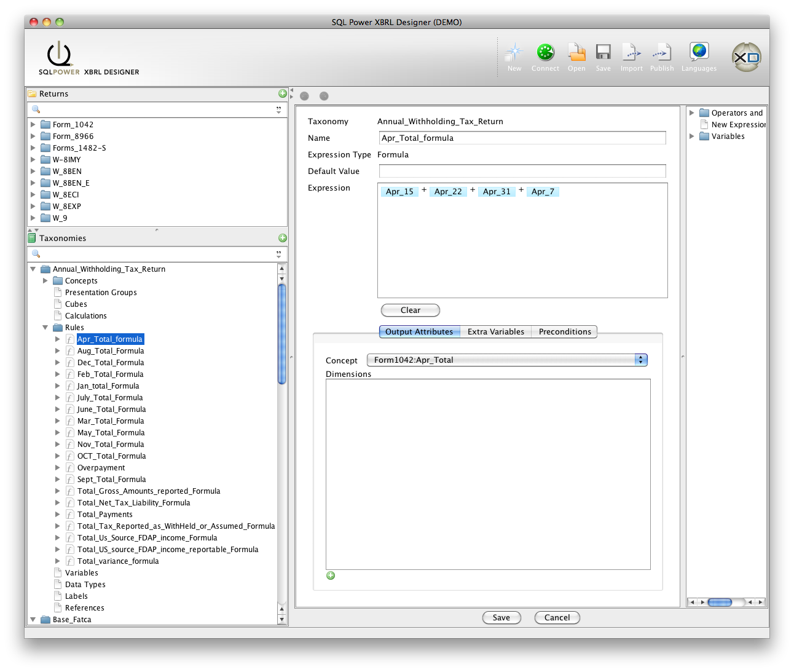Screen dimensions: 794x672
Task: Switch to the Output Attributes tab
Action: [x=419, y=331]
